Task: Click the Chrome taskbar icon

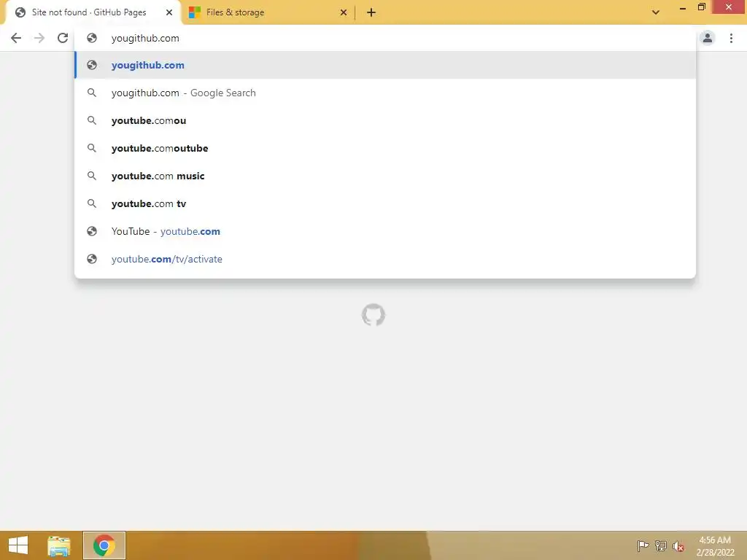Action: [x=104, y=545]
